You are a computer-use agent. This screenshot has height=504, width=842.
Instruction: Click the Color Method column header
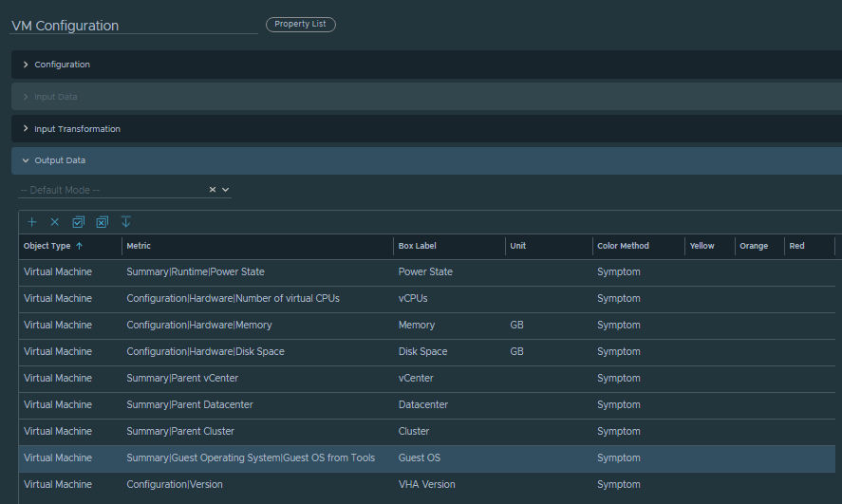click(623, 246)
